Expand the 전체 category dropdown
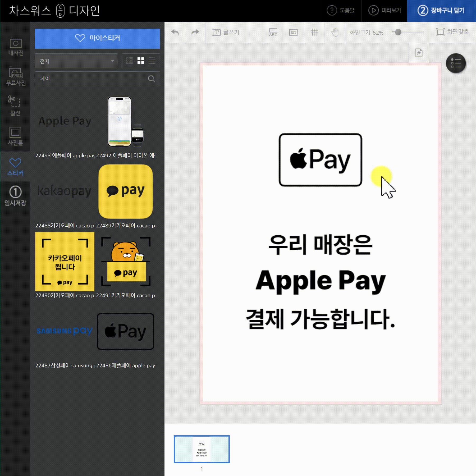Viewport: 476px width, 476px height. click(76, 61)
